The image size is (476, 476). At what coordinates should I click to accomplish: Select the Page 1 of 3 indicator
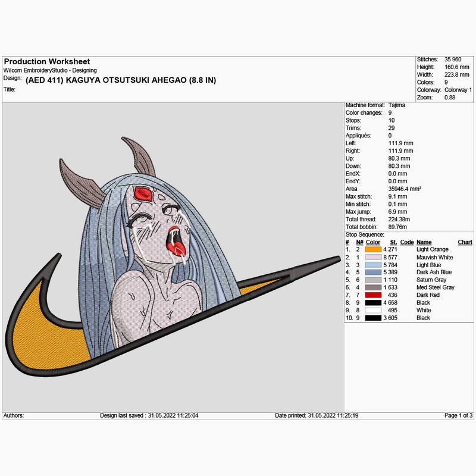[x=459, y=415]
